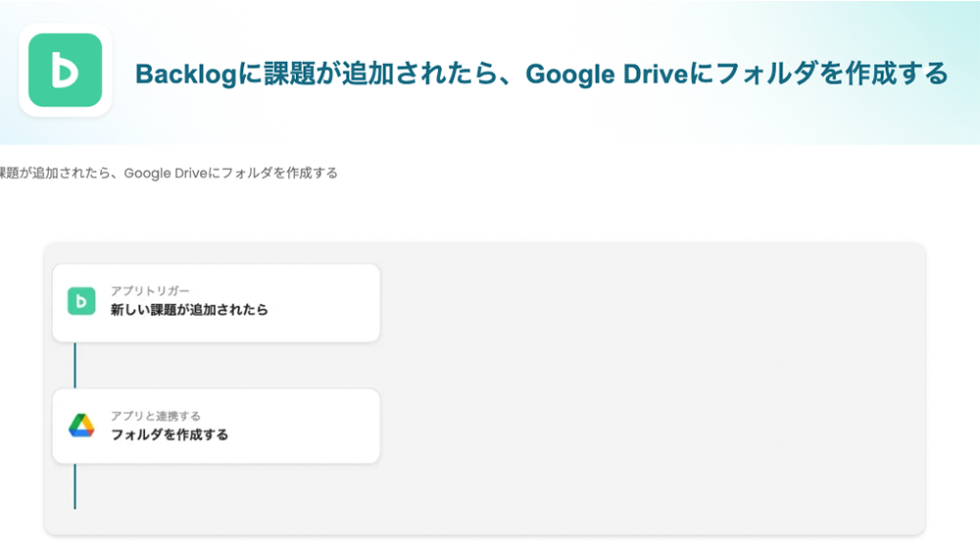Click the connector line between the two cards

[x=74, y=365]
